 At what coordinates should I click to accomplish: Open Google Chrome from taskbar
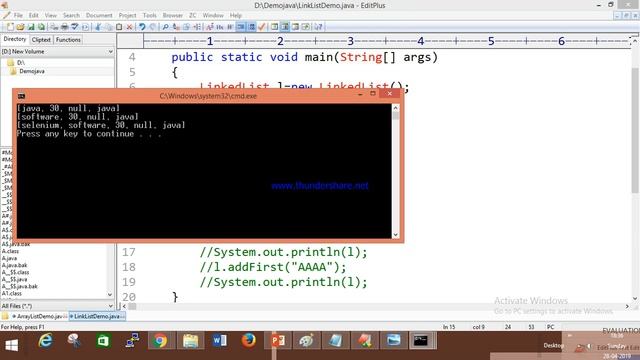[x=160, y=341]
